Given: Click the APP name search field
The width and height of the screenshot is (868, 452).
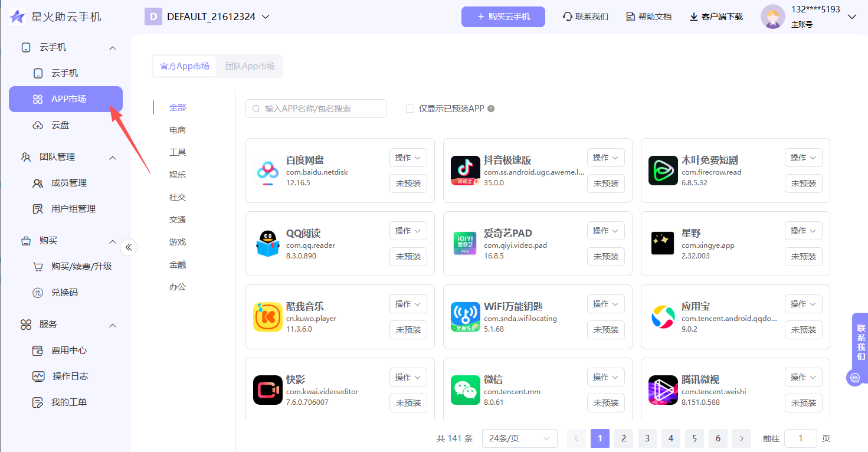Looking at the screenshot, I should pos(316,109).
